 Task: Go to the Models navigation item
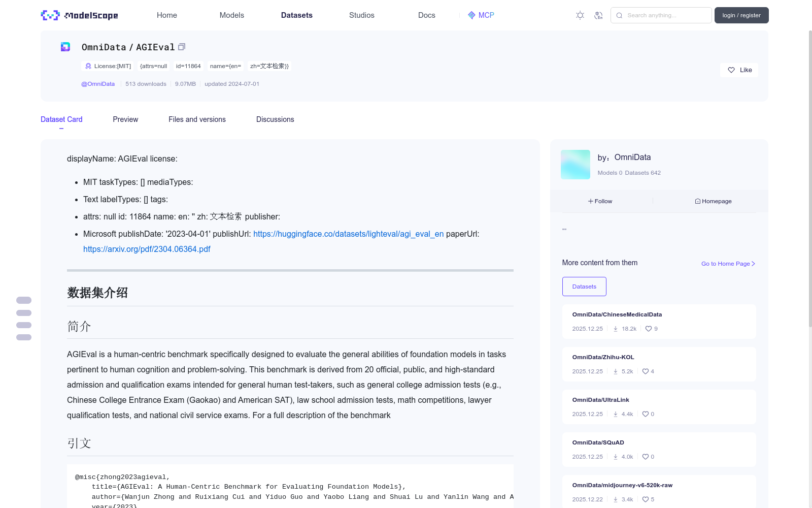tap(232, 15)
